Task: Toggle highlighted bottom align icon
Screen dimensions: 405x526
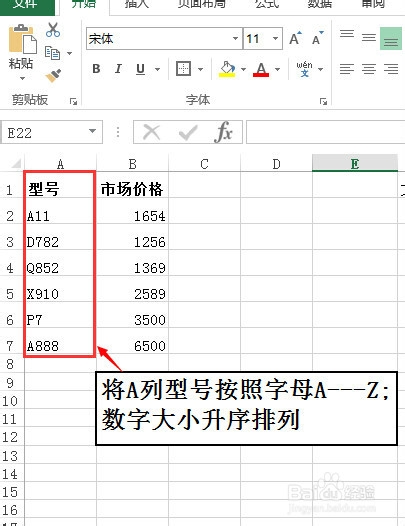Action: (x=391, y=39)
